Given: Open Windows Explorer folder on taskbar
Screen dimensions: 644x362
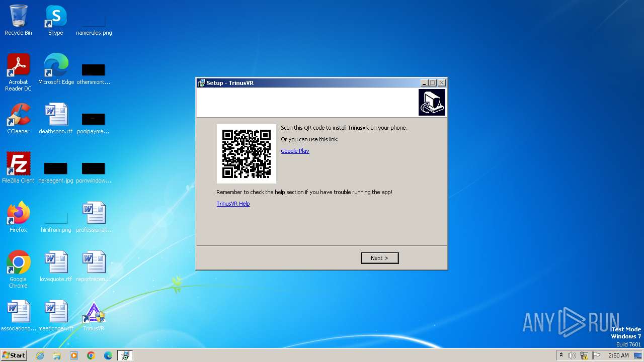Looking at the screenshot, I should pos(57,355).
